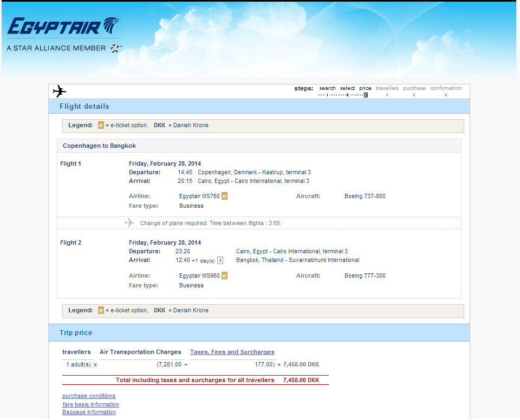View the fare basis information link
This screenshot has height=420, width=520.
pyautogui.click(x=90, y=405)
